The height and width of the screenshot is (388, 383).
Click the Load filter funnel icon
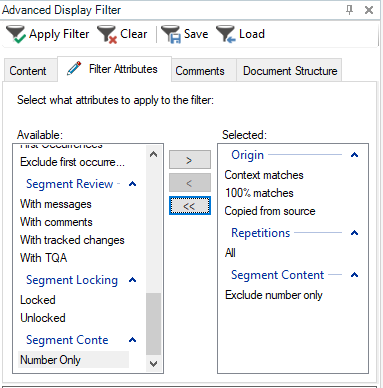click(x=226, y=34)
